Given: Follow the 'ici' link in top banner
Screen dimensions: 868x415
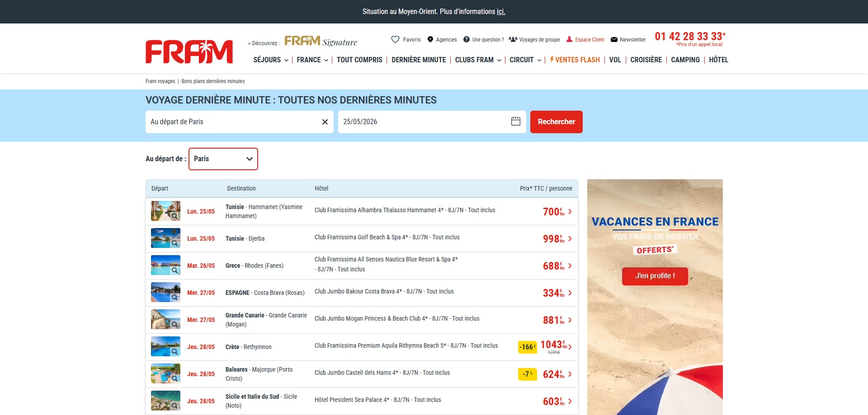Looking at the screenshot, I should pyautogui.click(x=501, y=12).
